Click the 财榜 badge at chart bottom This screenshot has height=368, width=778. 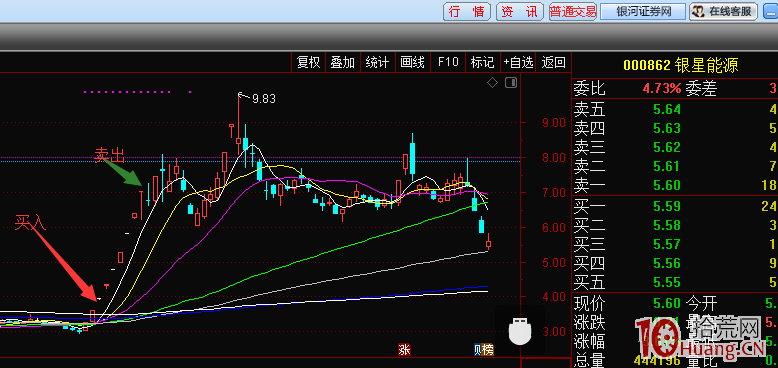tap(484, 350)
